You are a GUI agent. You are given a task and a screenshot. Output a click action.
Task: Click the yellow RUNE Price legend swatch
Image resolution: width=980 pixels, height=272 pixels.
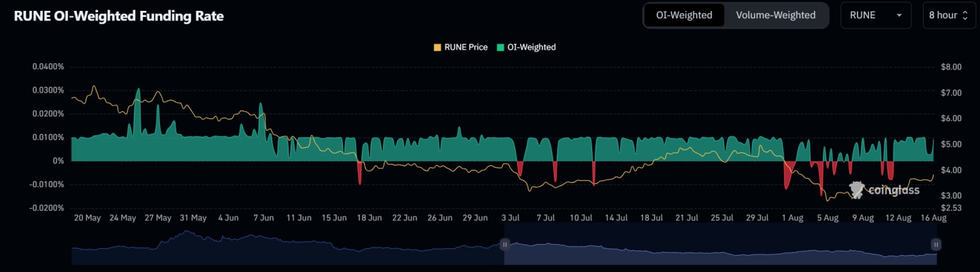point(437,48)
